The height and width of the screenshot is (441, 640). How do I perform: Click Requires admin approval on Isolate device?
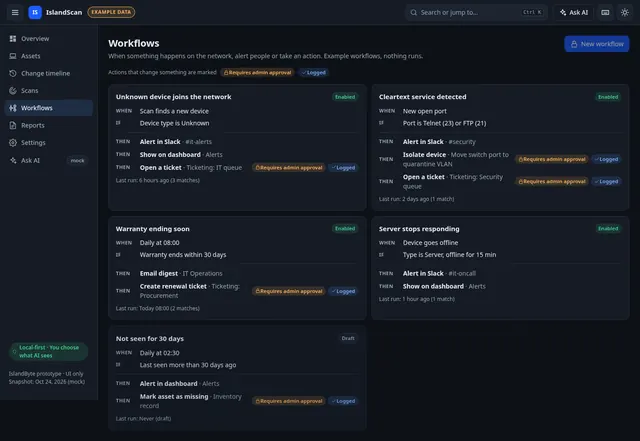pyautogui.click(x=552, y=159)
